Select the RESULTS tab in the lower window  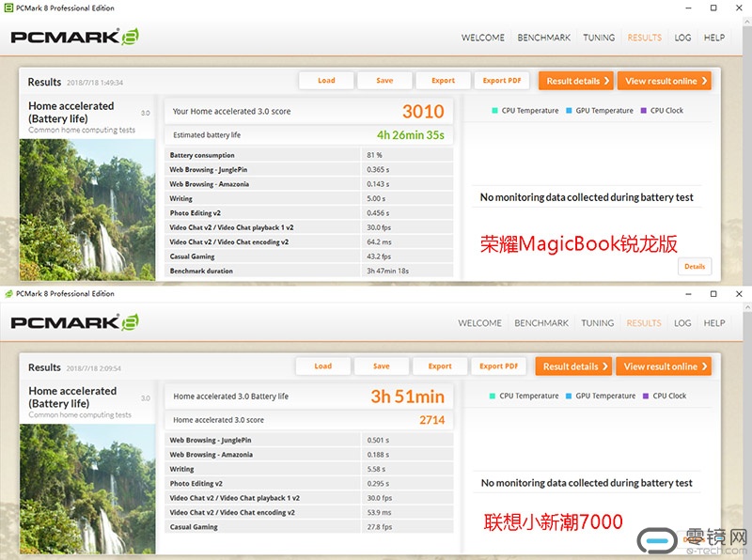pos(644,323)
